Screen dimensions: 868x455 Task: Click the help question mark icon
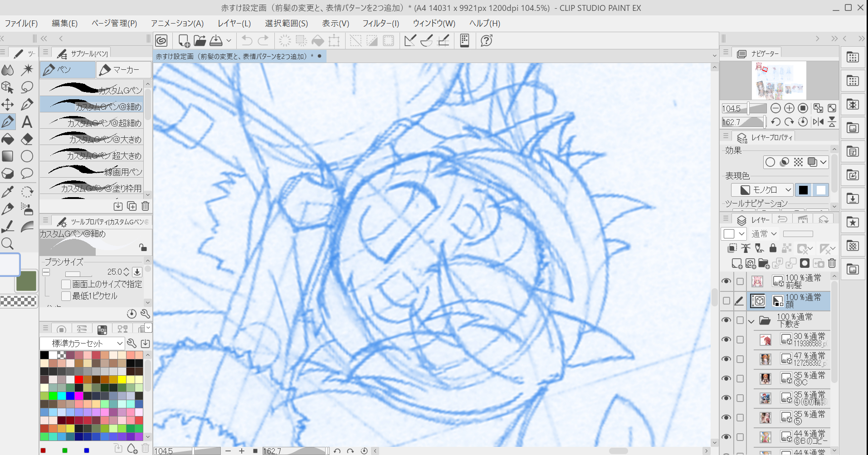tap(487, 41)
